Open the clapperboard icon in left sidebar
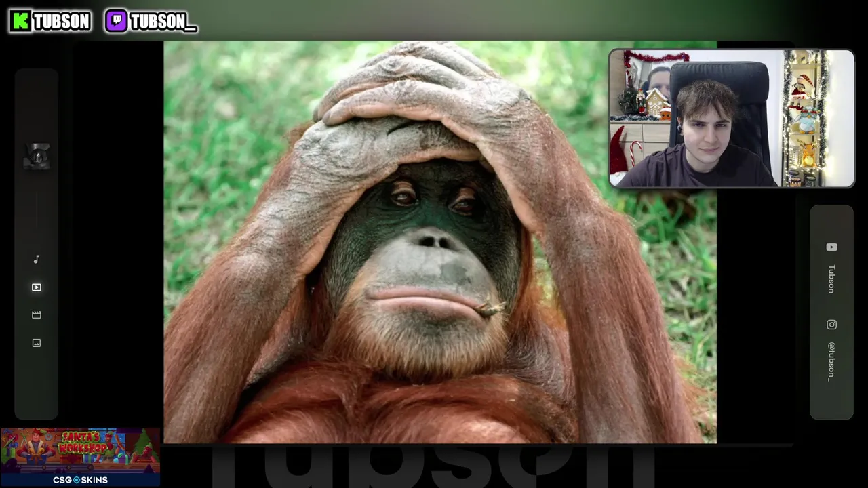 [x=37, y=315]
